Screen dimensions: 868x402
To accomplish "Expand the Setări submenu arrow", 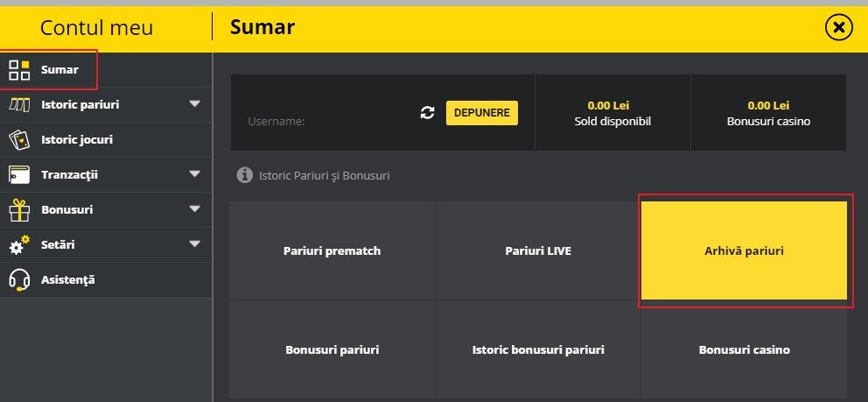I will [194, 244].
